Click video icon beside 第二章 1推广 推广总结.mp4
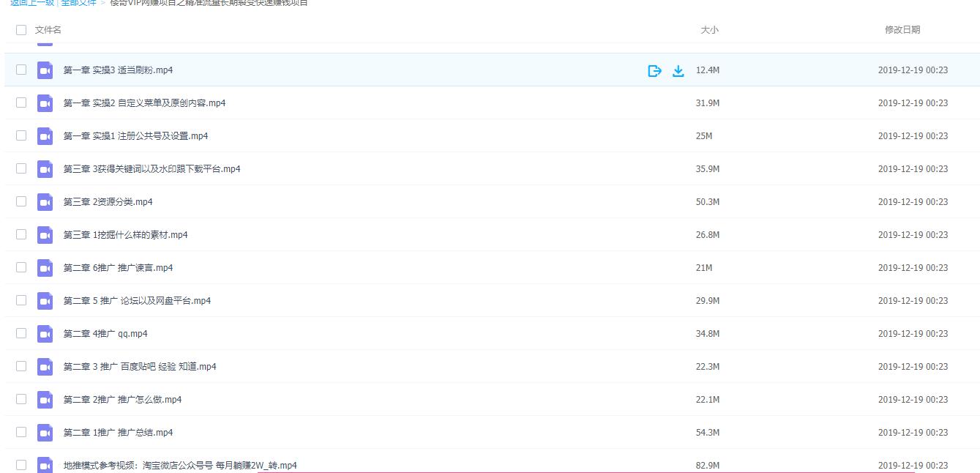This screenshot has width=980, height=473. pos(45,433)
